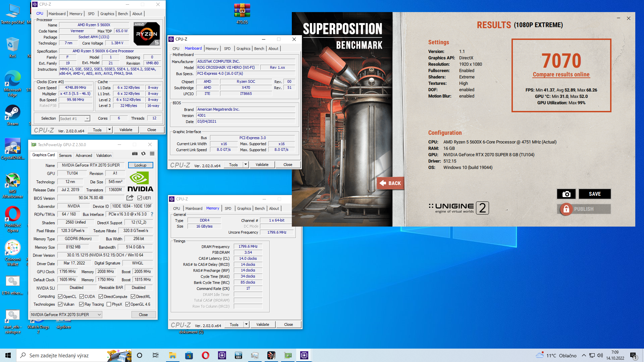Viewport: 644px width, 362px height.
Task: Toggle DirectML checkbox
Action: pyautogui.click(x=133, y=297)
